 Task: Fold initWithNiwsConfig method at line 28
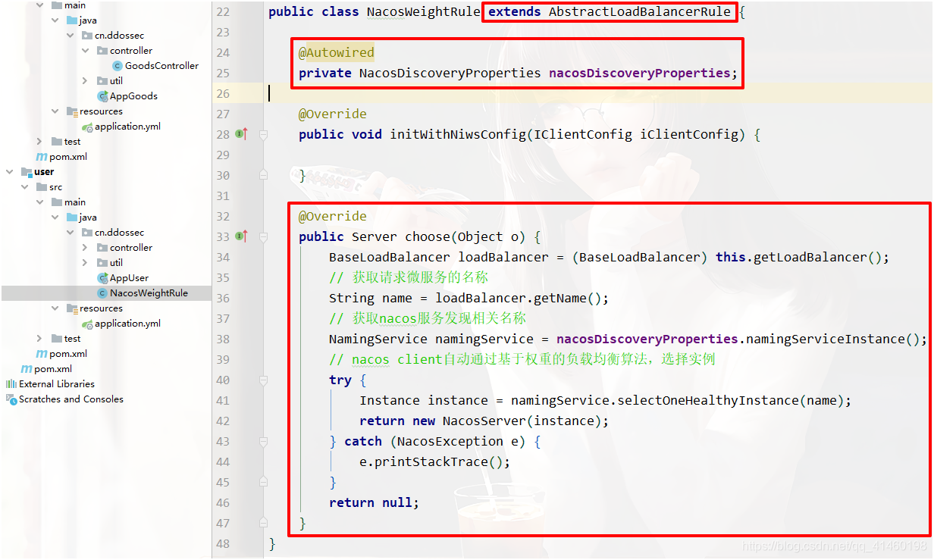[x=263, y=134]
